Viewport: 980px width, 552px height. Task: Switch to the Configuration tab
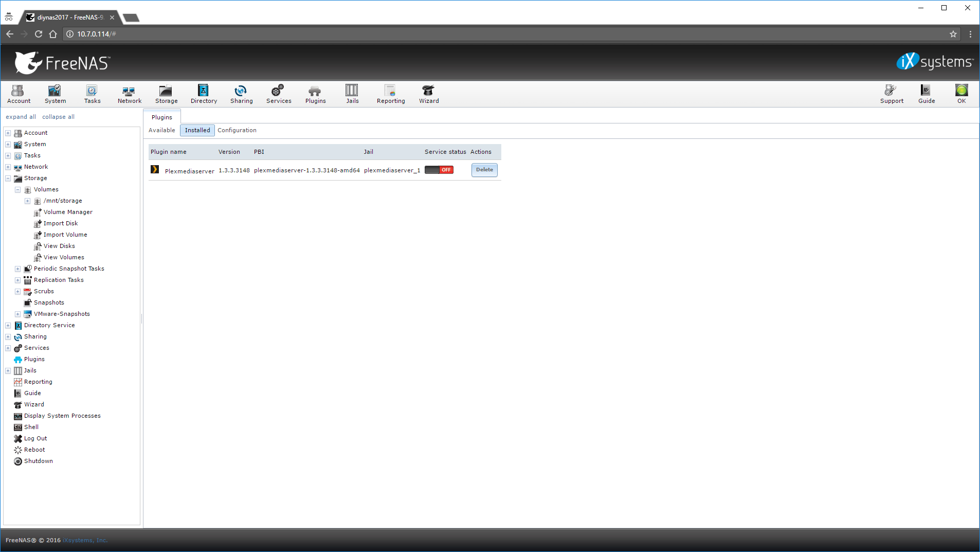(237, 130)
